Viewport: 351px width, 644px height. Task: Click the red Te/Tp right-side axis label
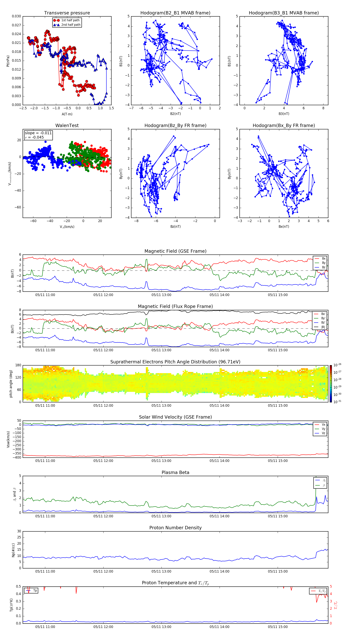point(336,605)
